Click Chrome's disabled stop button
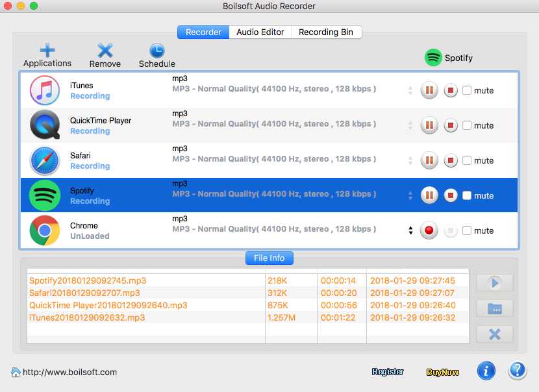 (451, 230)
